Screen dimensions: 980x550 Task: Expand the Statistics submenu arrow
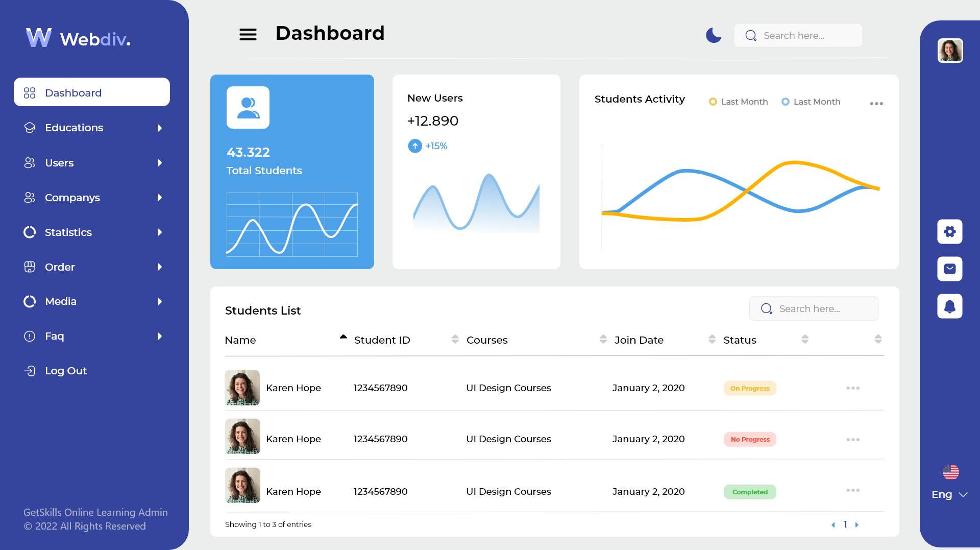coord(160,232)
